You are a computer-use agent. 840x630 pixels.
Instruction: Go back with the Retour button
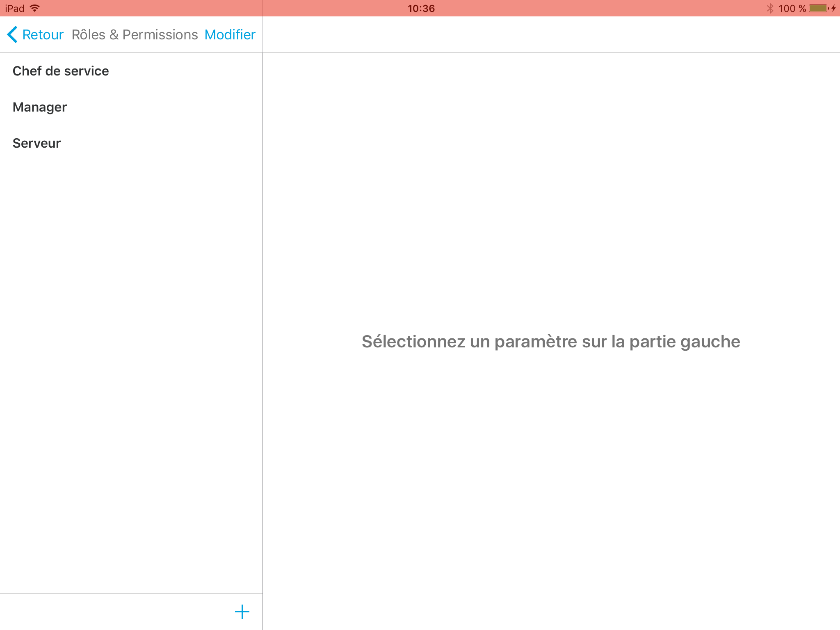click(35, 34)
